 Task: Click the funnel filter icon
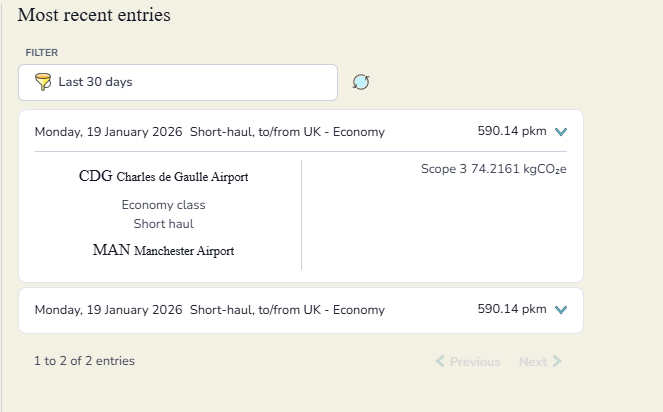tap(42, 82)
